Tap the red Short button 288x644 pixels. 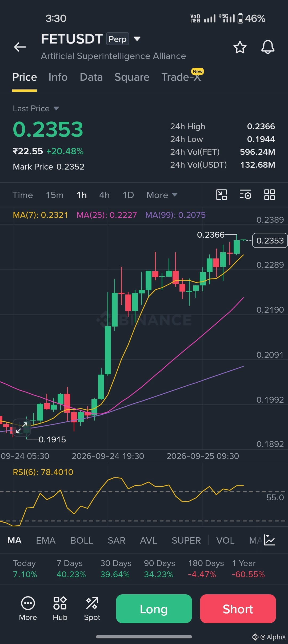coord(238,609)
